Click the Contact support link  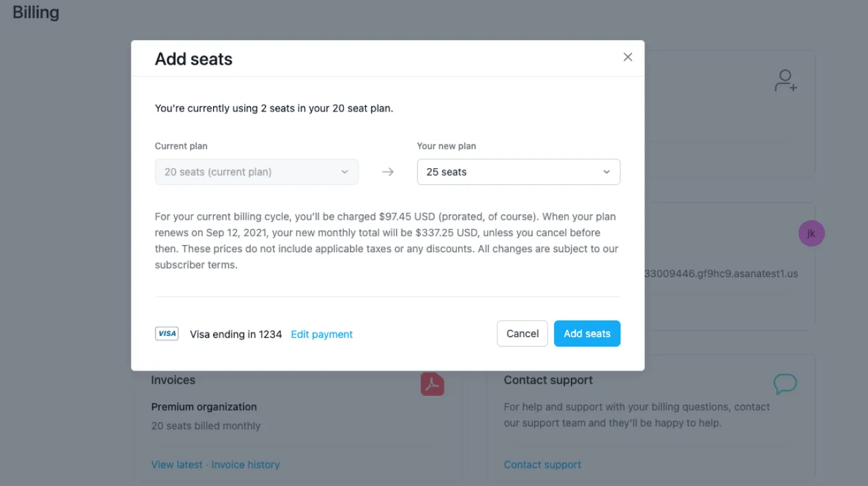coord(542,465)
